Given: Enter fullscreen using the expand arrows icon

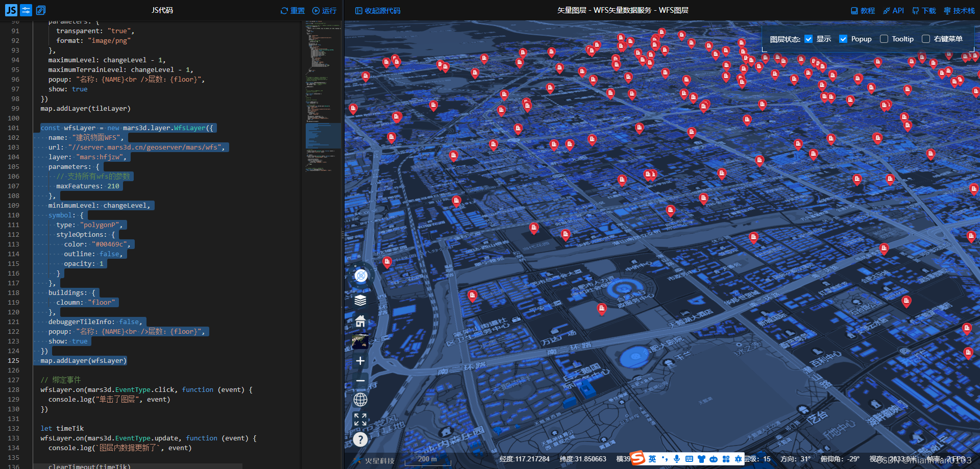Looking at the screenshot, I should pos(360,419).
